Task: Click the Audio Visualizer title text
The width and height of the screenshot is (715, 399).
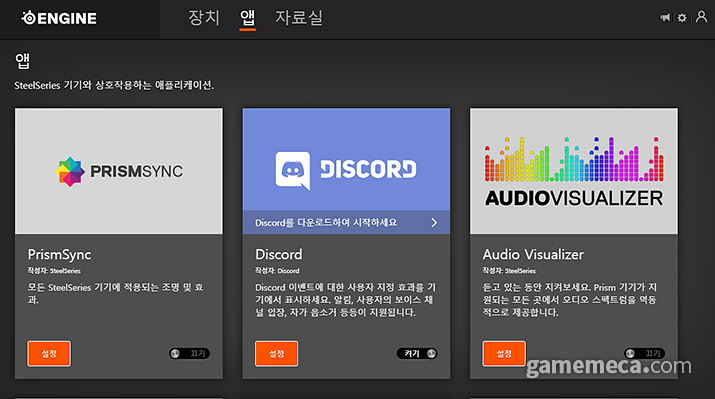Action: tap(533, 254)
